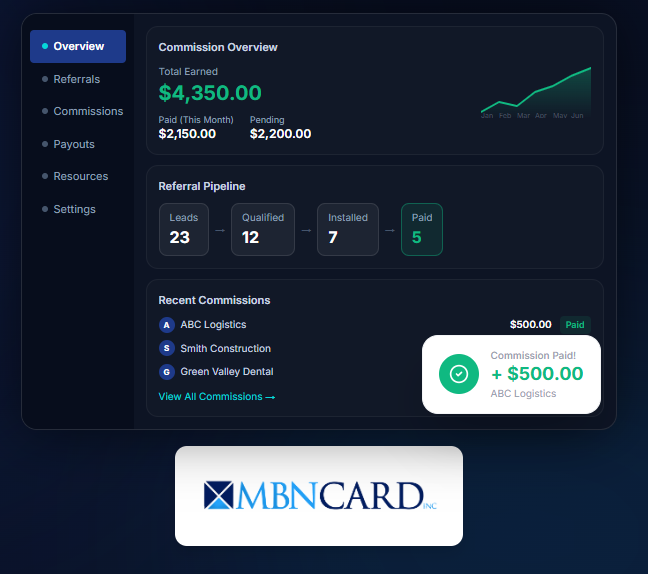This screenshot has width=648, height=574.
Task: Click the Green Valley Dental 'G' avatar
Action: pos(166,372)
